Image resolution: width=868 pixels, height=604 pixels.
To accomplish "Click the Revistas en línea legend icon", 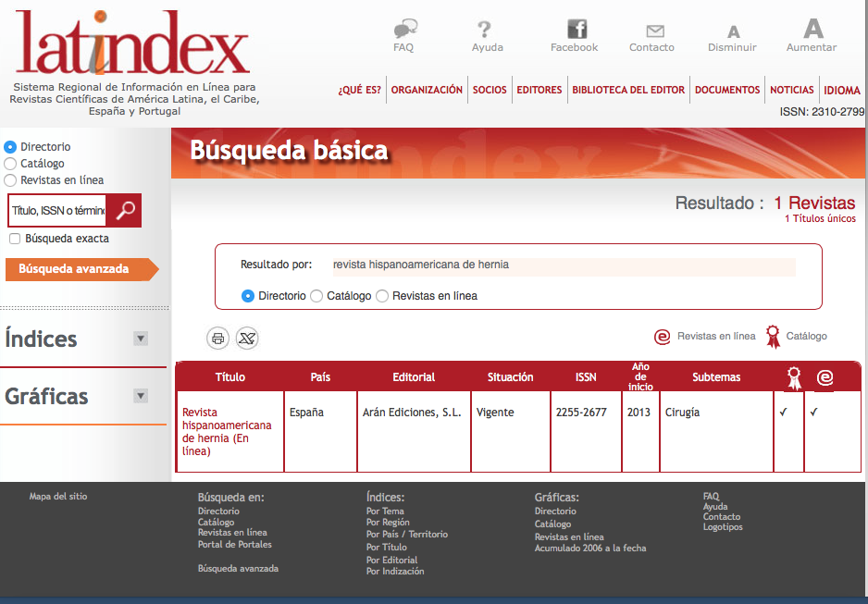I will pyautogui.click(x=662, y=337).
